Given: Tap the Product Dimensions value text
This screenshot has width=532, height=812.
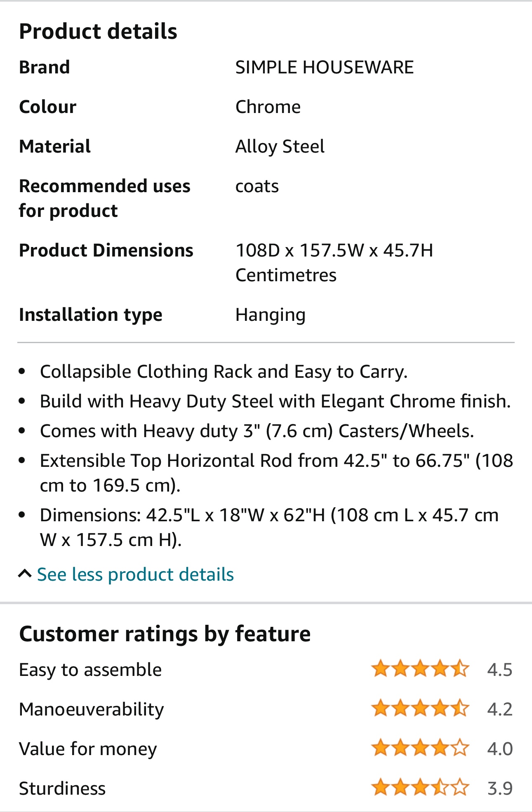Looking at the screenshot, I should point(334,263).
